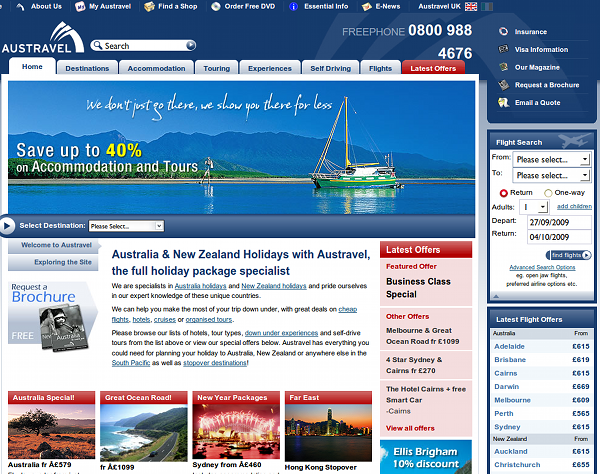Click the Depart date field
This screenshot has height=474, width=600.
(x=559, y=222)
